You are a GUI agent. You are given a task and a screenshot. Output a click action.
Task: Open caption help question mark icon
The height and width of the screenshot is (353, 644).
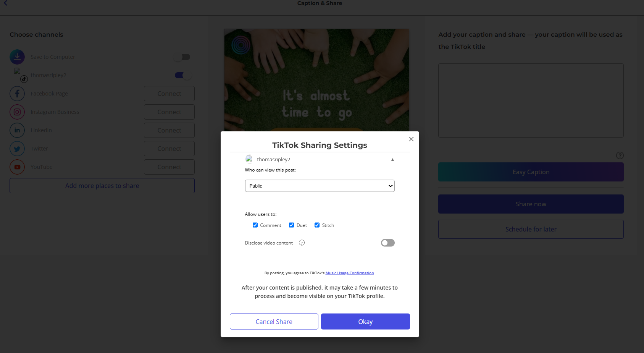[x=620, y=155]
